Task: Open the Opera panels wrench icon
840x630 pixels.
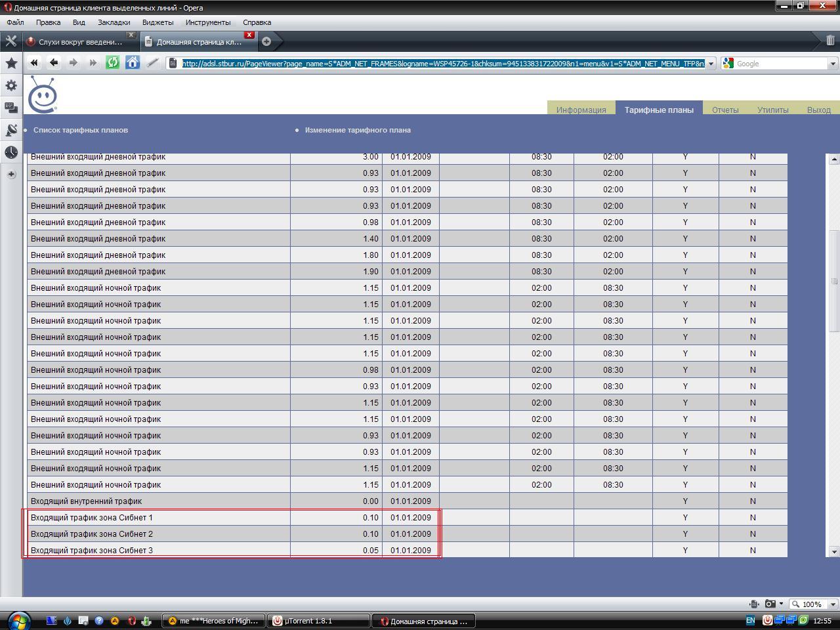Action: click(x=11, y=41)
